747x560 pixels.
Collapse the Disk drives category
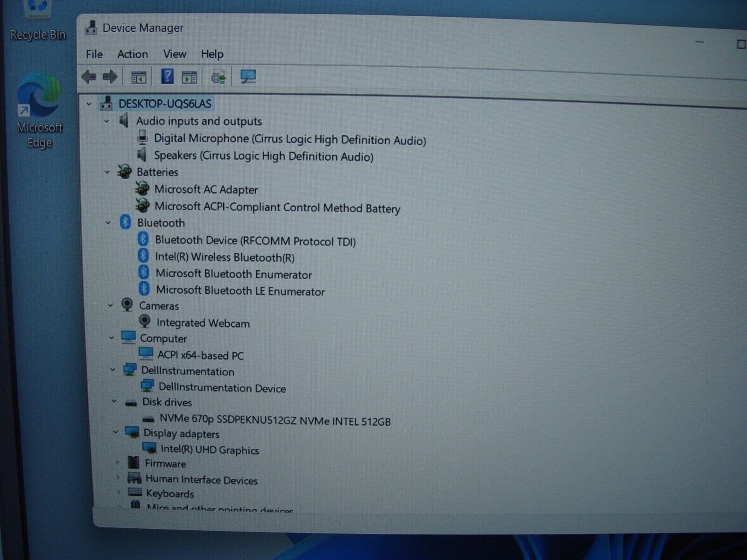click(114, 401)
